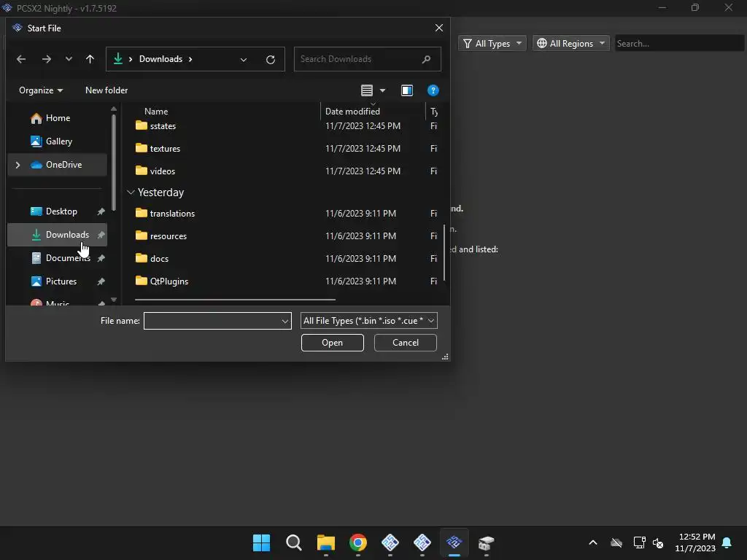The image size is (747, 560).
Task: Click the Start File dialog title icon
Action: [18, 28]
